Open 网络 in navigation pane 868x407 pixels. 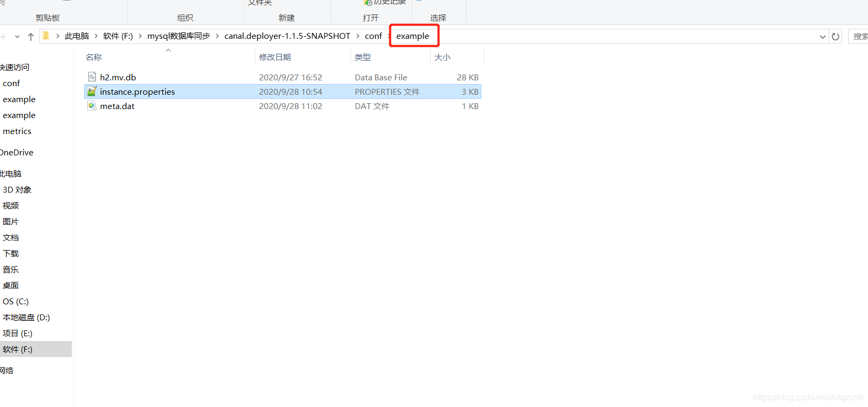tap(7, 371)
